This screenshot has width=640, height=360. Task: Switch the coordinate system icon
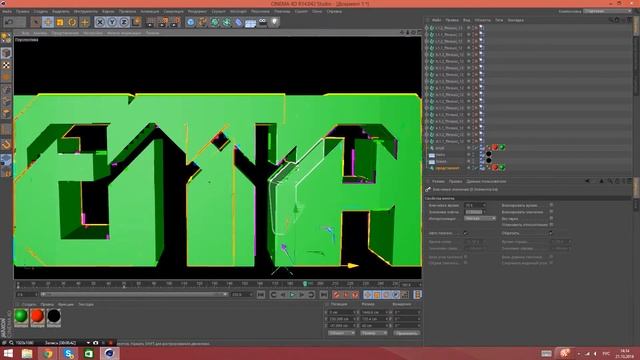pos(136,22)
